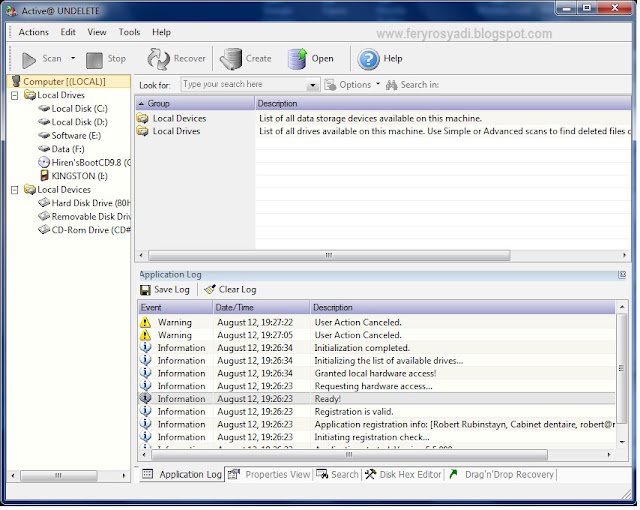Select Hard Disk Drive device icon

click(x=44, y=203)
